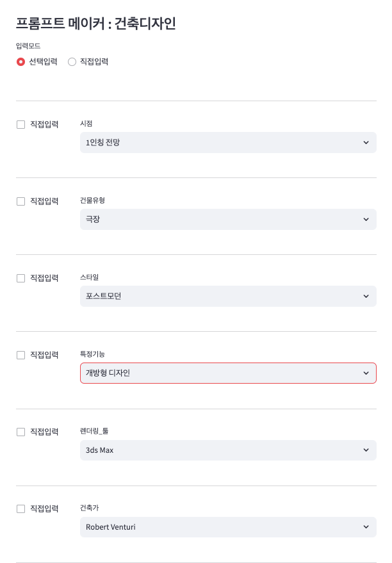Check 직접입력 box next to 스타일

pyautogui.click(x=20, y=279)
